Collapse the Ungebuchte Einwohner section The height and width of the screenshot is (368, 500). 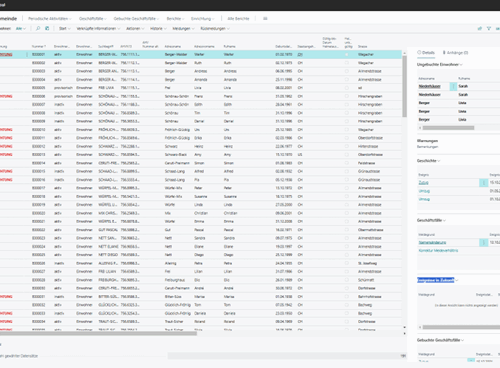(440, 65)
